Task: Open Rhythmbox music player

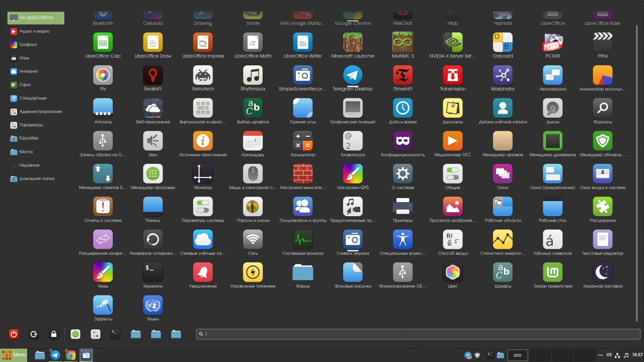Action: tap(253, 75)
